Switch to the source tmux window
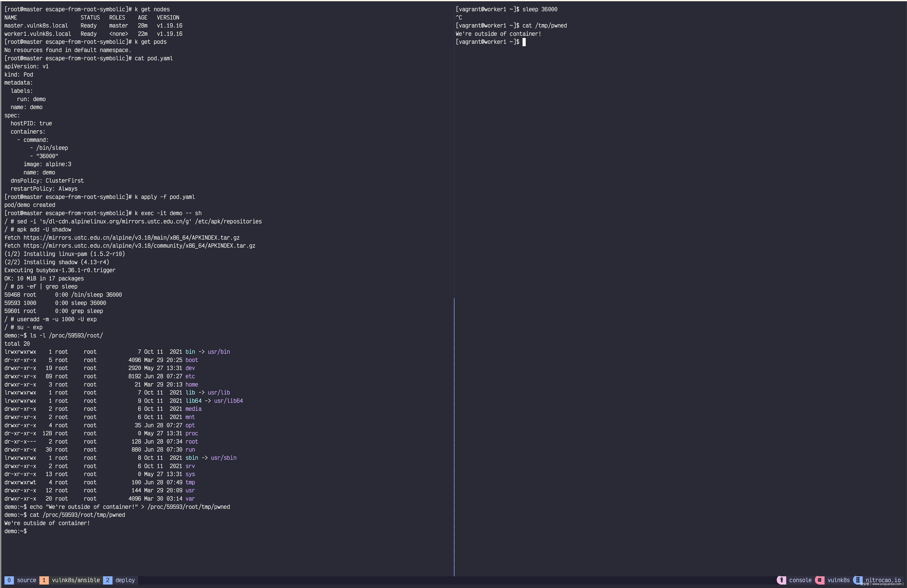The height and width of the screenshot is (588, 907). [x=26, y=580]
